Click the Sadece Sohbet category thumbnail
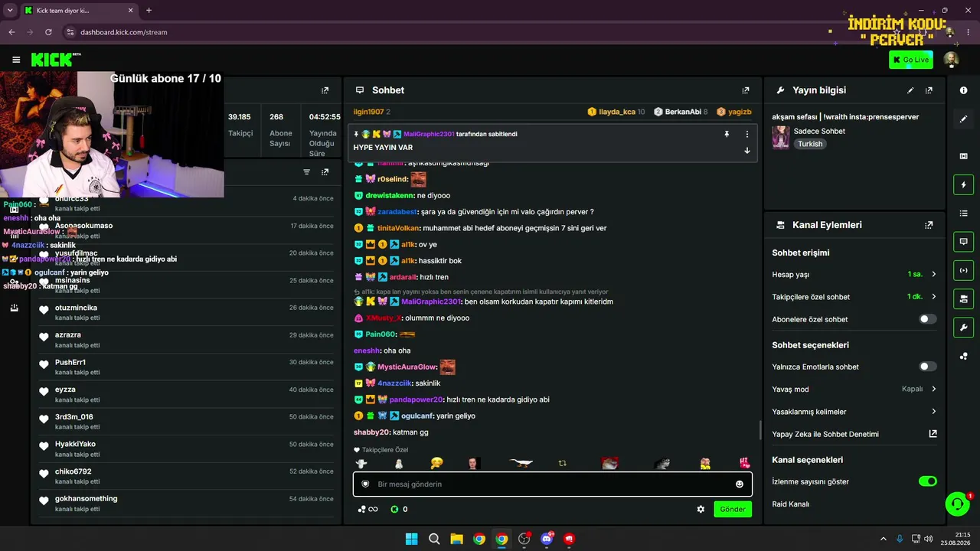This screenshot has height=551, width=980. (781, 137)
